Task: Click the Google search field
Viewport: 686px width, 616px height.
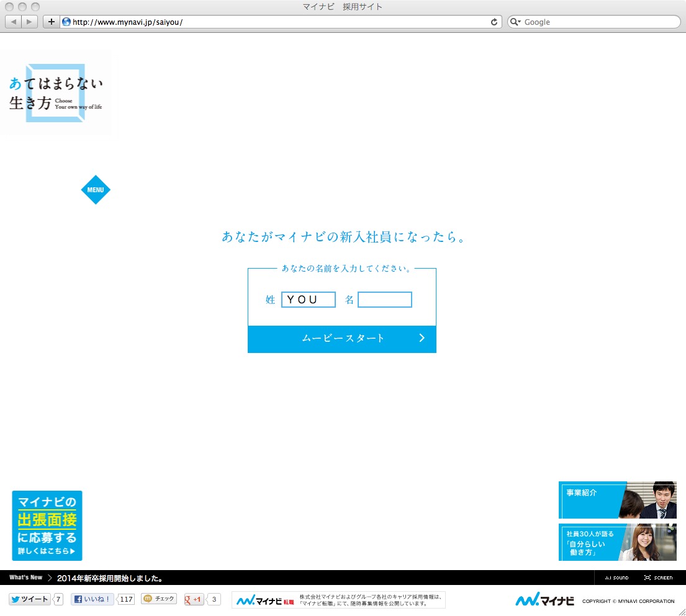Action: tap(593, 22)
